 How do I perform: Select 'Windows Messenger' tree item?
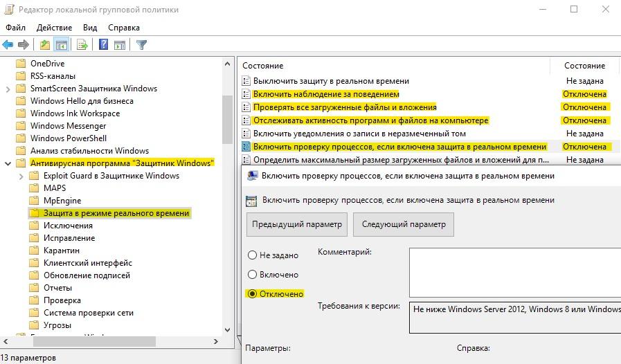(68, 126)
